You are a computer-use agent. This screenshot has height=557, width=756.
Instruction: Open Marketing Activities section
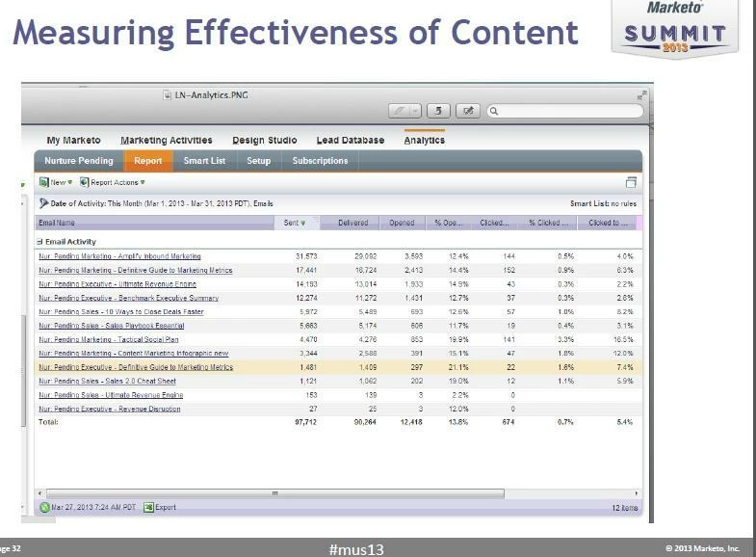coord(167,141)
